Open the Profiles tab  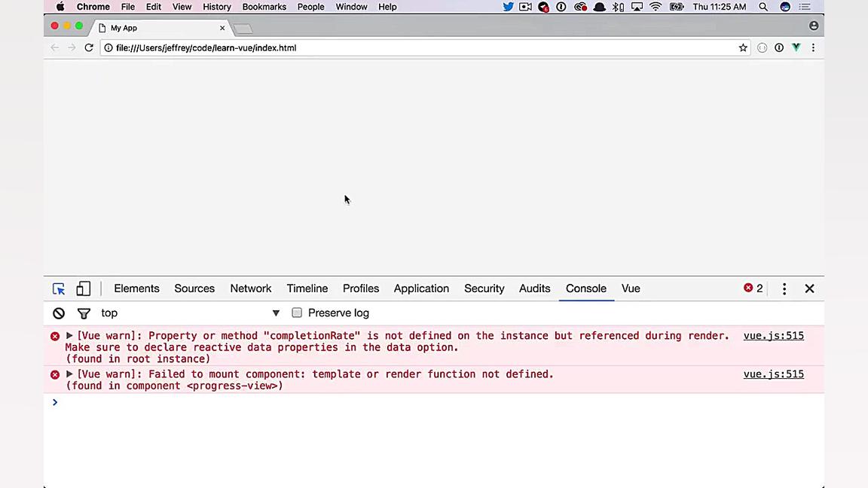click(361, 288)
